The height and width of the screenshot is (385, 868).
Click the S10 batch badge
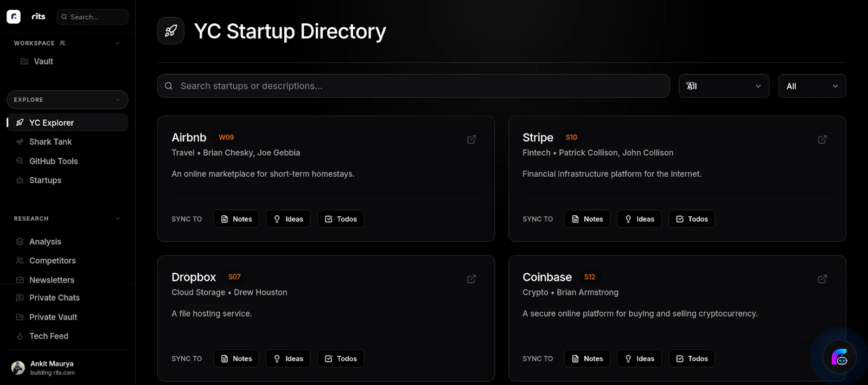571,137
